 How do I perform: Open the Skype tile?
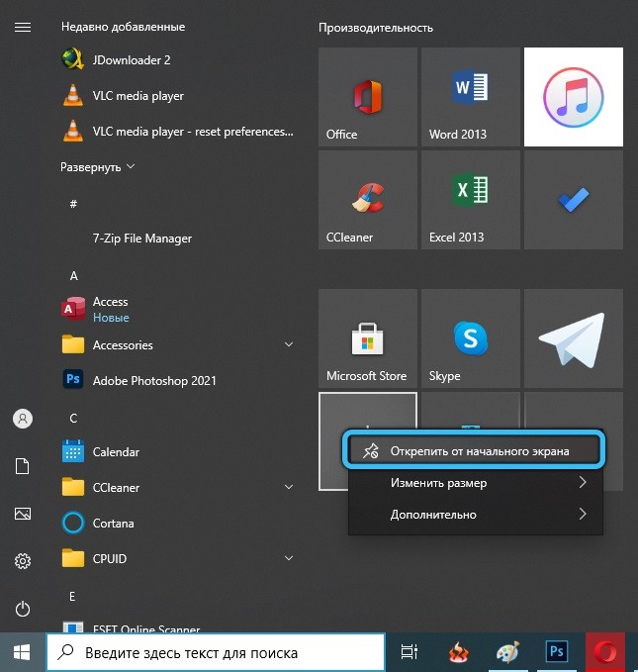coord(471,338)
